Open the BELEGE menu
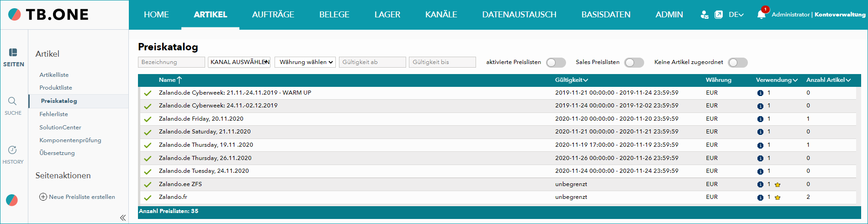Image resolution: width=868 pixels, height=224 pixels. coord(334,15)
